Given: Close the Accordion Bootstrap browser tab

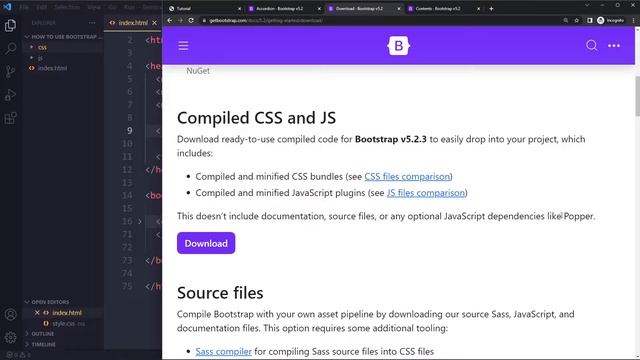Looking at the screenshot, I should click(319, 9).
